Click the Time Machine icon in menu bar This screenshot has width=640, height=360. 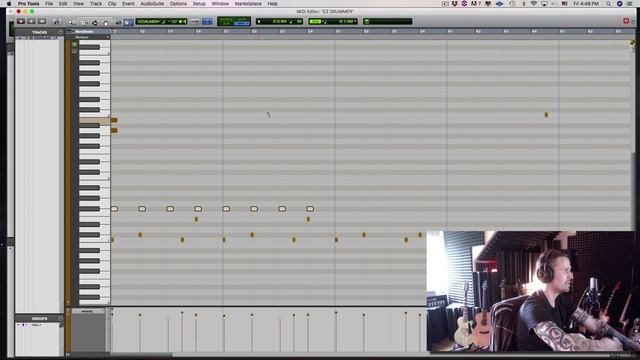(x=513, y=4)
